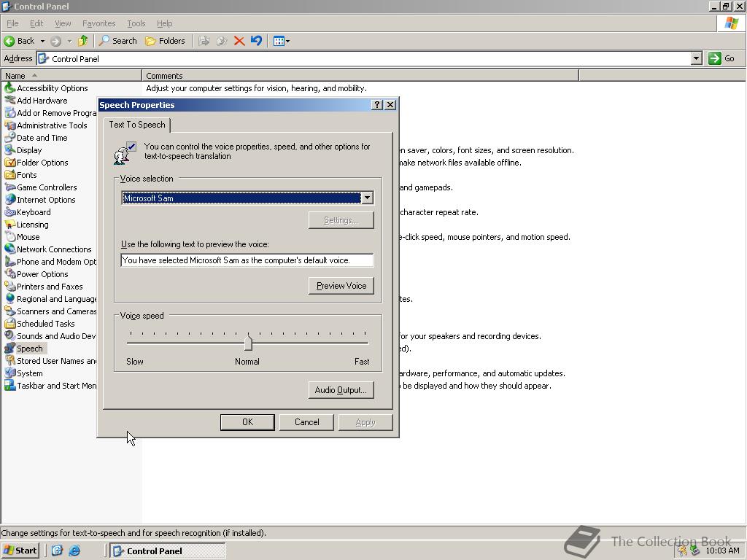Toggle the Folders pane button
This screenshot has height=560, width=747.
click(x=165, y=41)
